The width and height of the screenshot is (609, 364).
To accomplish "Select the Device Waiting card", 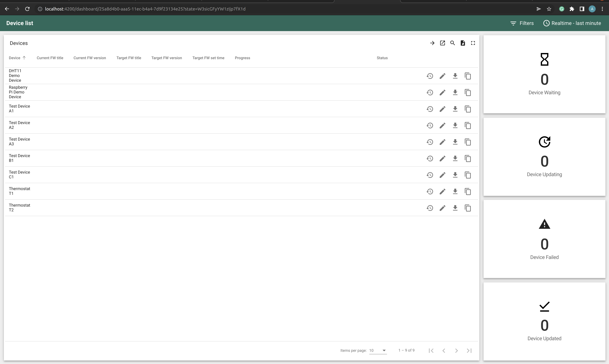I will point(544,74).
